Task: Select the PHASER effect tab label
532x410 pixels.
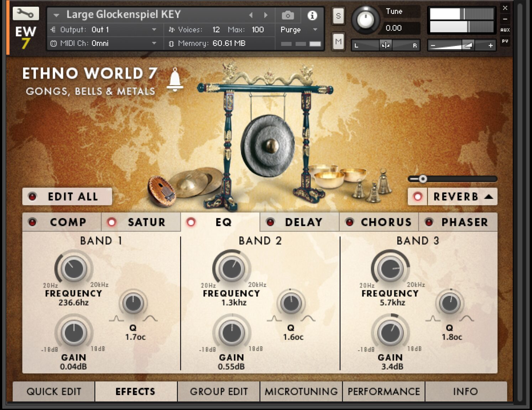Action: 465,222
